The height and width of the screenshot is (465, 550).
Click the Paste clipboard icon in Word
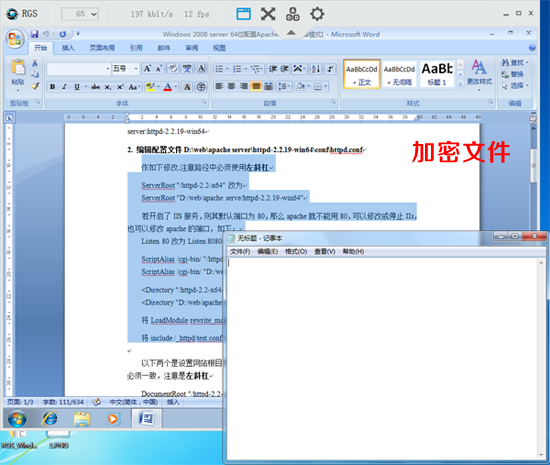(x=18, y=67)
